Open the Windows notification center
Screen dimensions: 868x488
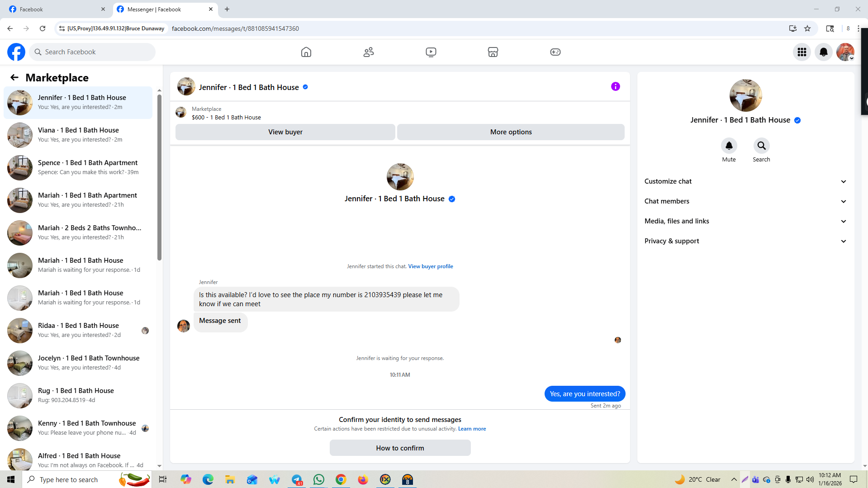(x=854, y=479)
